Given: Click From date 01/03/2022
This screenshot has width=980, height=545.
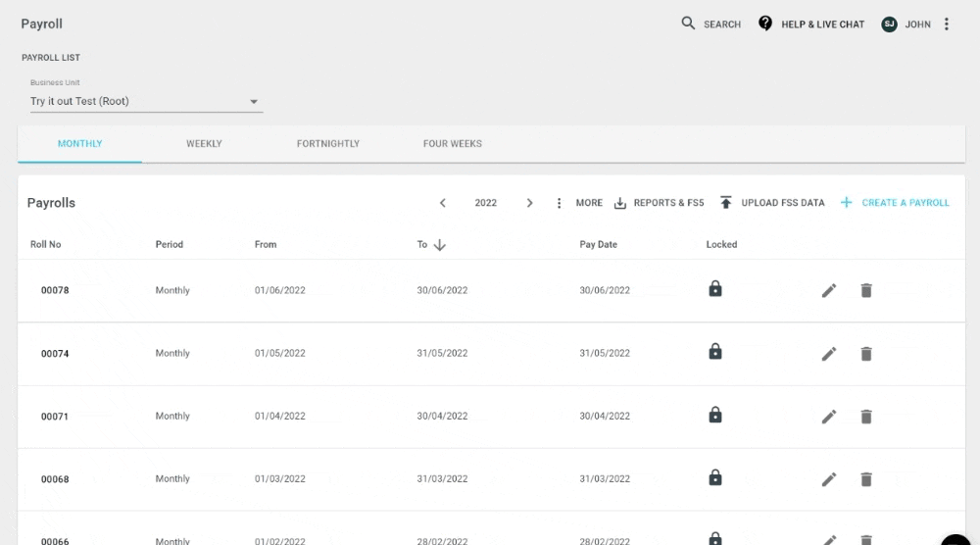Looking at the screenshot, I should tap(280, 478).
